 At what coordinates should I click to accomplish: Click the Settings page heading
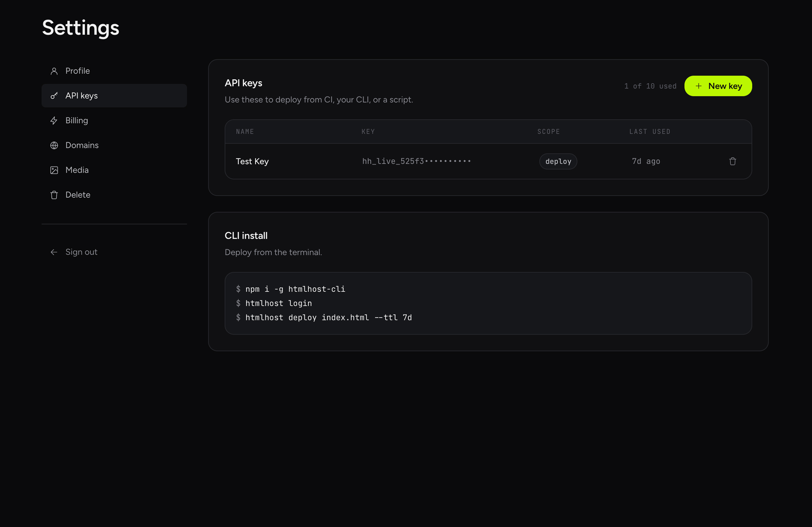(81, 28)
